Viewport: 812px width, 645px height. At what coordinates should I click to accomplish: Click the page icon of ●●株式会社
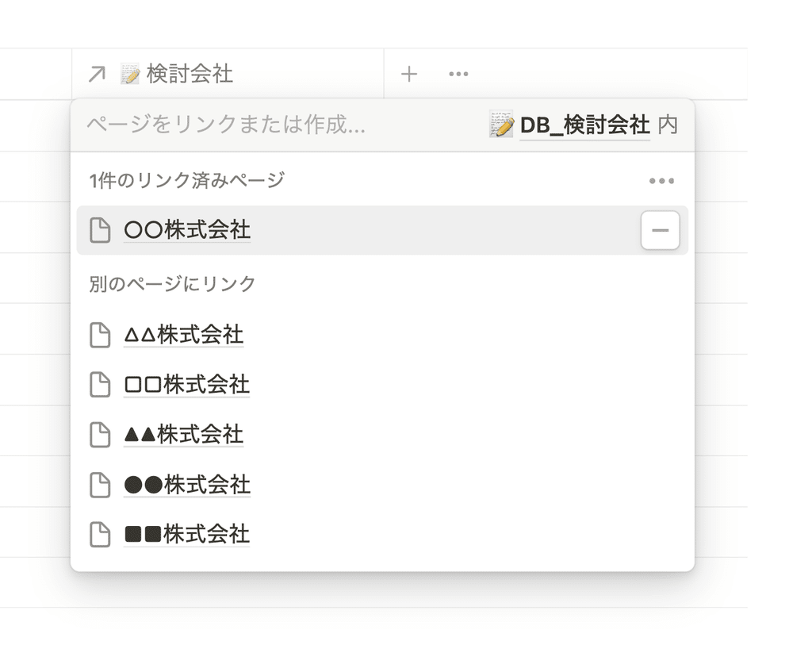(100, 485)
